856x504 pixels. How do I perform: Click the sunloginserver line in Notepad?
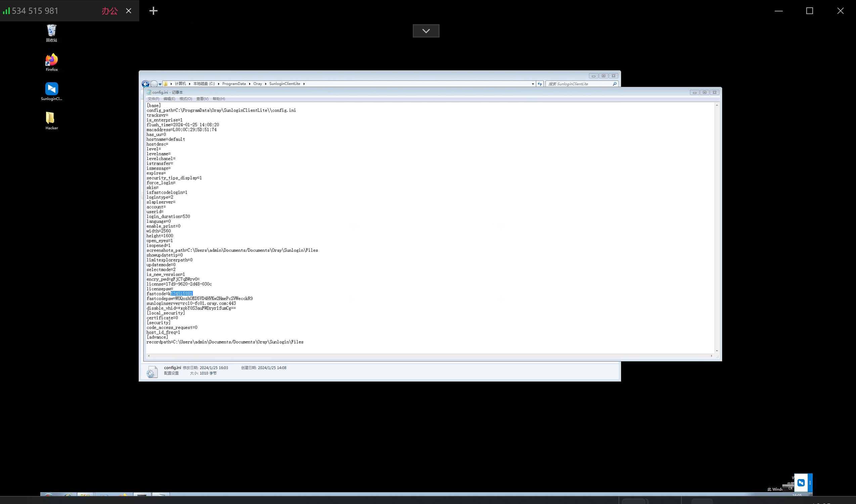pos(191,303)
